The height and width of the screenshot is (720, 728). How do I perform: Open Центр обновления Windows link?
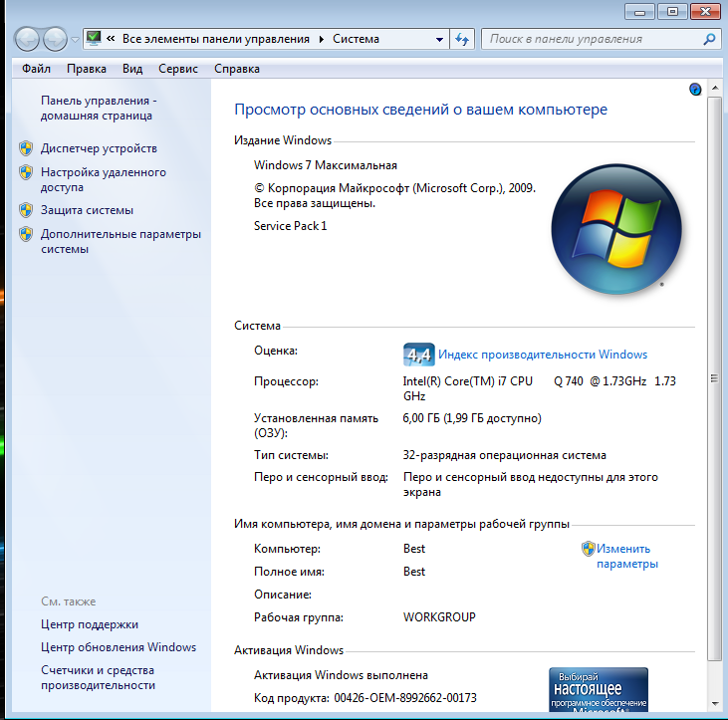coord(119,647)
